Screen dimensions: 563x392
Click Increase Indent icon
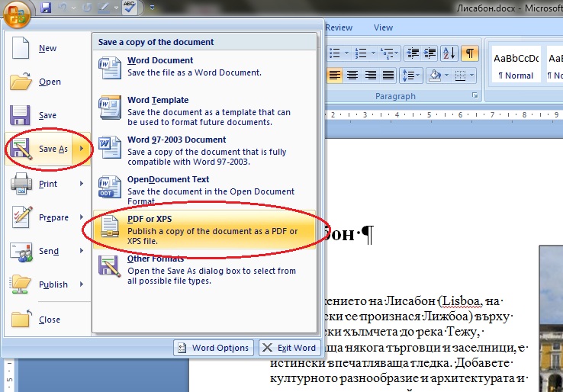(x=429, y=53)
